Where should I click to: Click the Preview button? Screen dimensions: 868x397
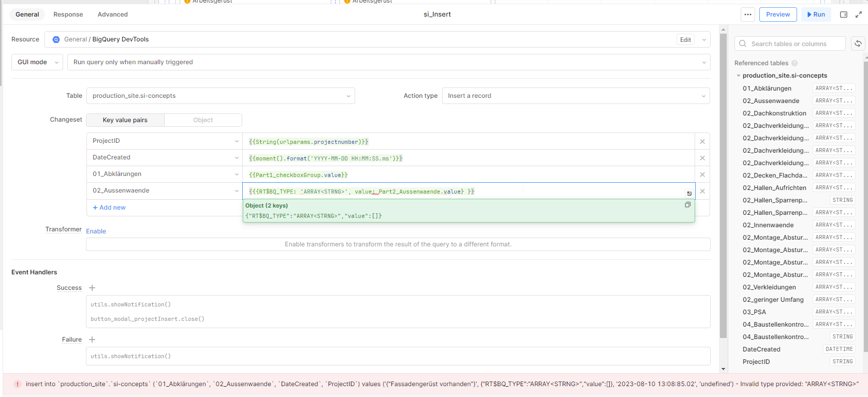(777, 14)
